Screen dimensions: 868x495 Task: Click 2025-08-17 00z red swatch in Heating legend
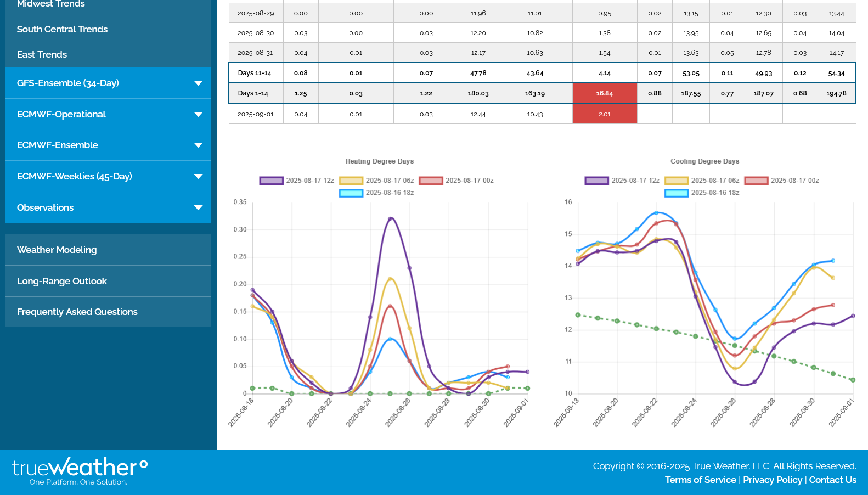(431, 181)
